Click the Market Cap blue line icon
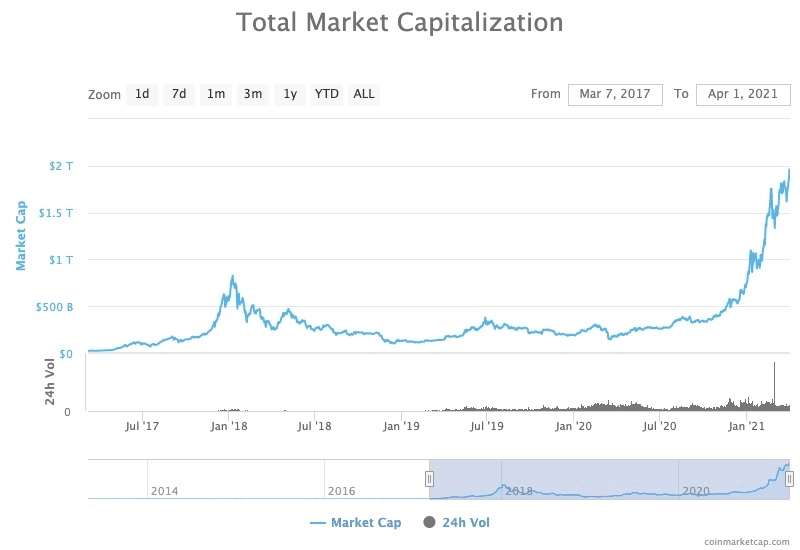The image size is (800, 550). pos(317,523)
